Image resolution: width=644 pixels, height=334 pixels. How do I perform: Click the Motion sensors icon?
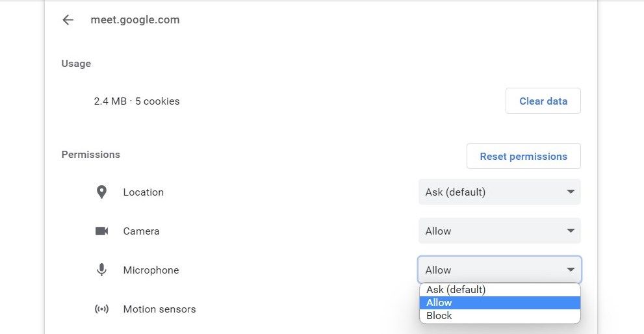click(101, 309)
